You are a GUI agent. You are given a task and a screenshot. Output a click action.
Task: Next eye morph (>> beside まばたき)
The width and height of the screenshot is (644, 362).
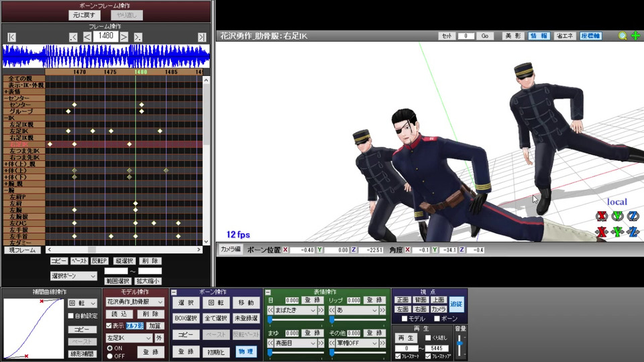point(321,310)
